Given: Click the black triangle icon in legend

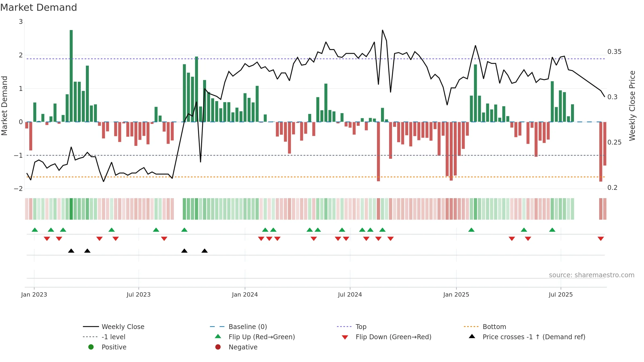Looking at the screenshot, I should click(x=472, y=336).
